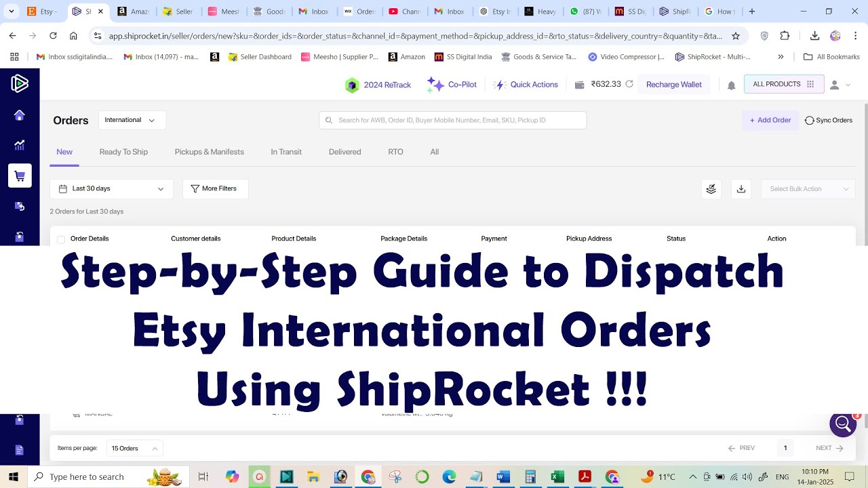Open the Chrome apps grid icon
This screenshot has width=868, height=488.
point(14,57)
